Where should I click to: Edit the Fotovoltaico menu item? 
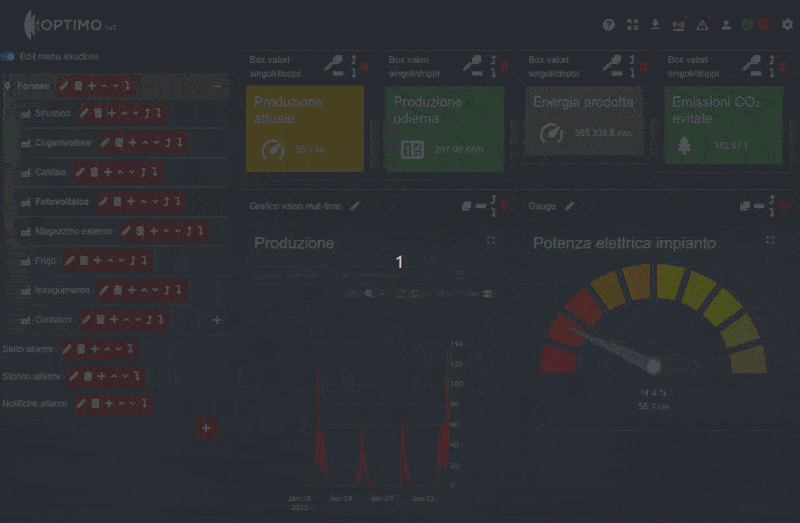coord(103,202)
